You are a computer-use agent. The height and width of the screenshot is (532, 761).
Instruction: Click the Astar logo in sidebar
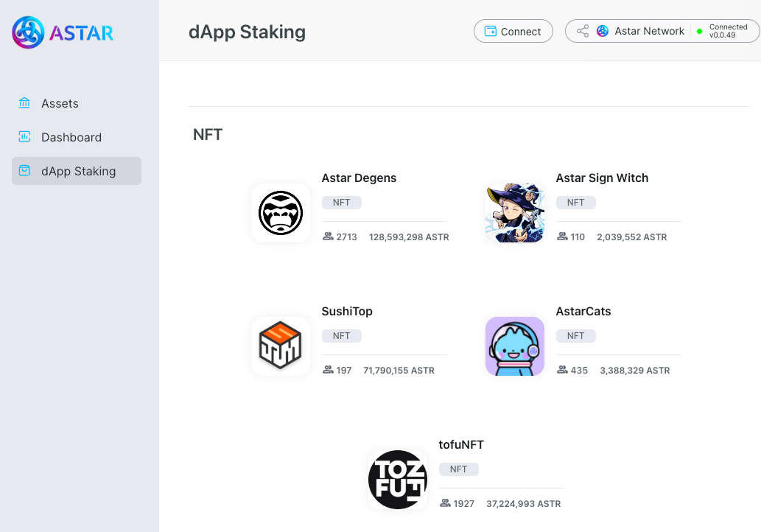63,32
